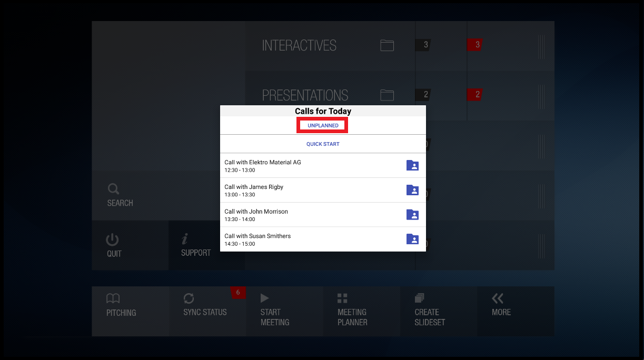Click the Search magnifier icon
The image size is (644, 360).
point(113,189)
